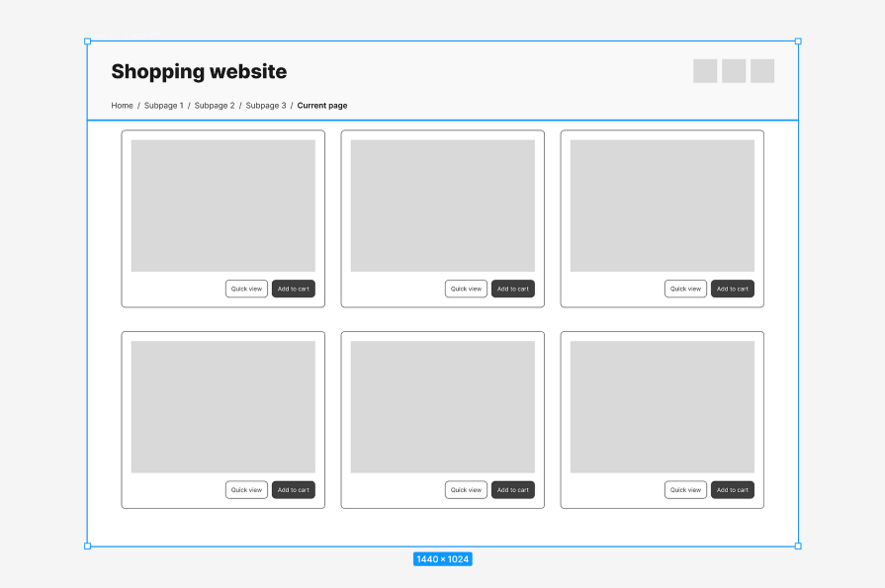Click the bolded Current page breadcrumb label
This screenshot has height=588, width=885.
pos(321,105)
